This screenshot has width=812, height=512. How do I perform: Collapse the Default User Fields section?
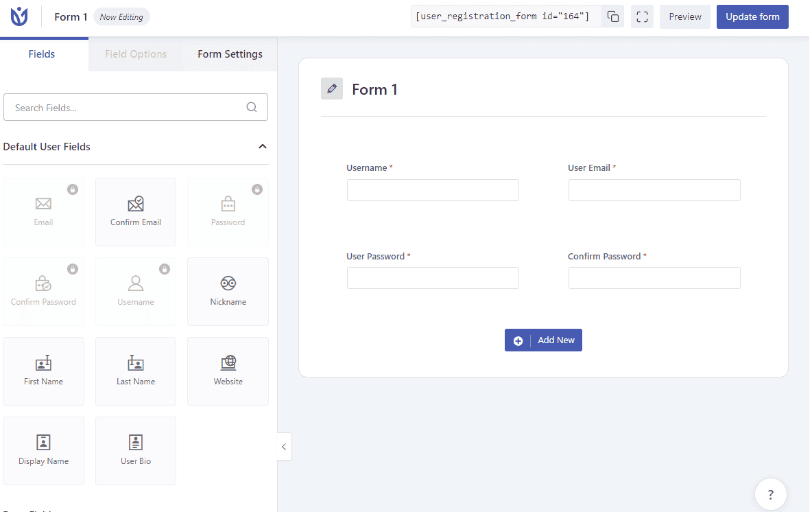(262, 146)
